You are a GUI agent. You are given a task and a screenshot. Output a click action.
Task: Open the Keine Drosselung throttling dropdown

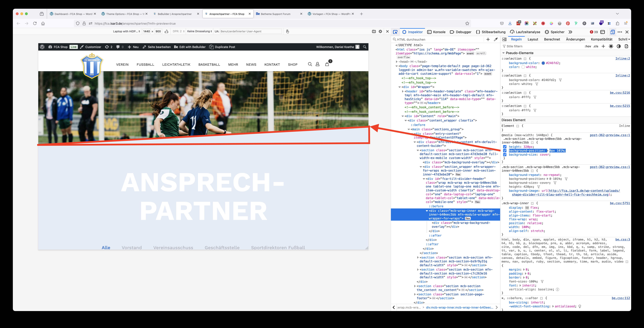click(x=199, y=31)
